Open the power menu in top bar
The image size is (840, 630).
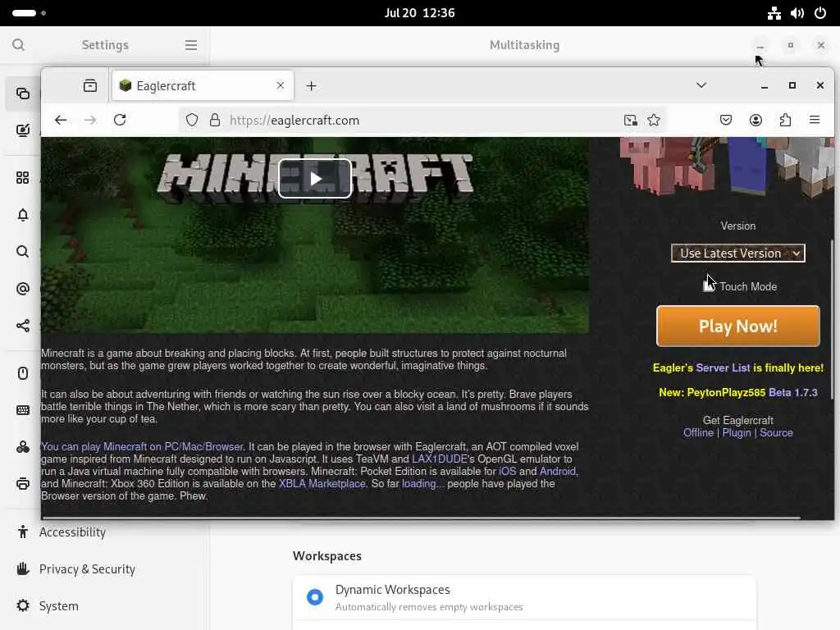[x=820, y=13]
